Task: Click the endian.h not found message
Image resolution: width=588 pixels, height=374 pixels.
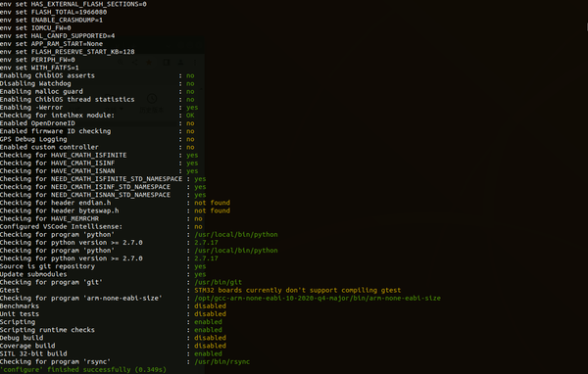Action: (212, 203)
